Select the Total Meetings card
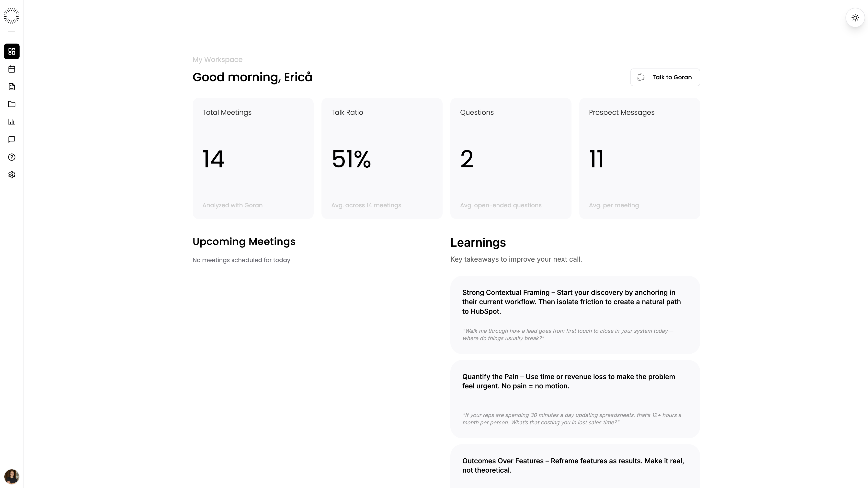The width and height of the screenshot is (868, 488). 253,158
